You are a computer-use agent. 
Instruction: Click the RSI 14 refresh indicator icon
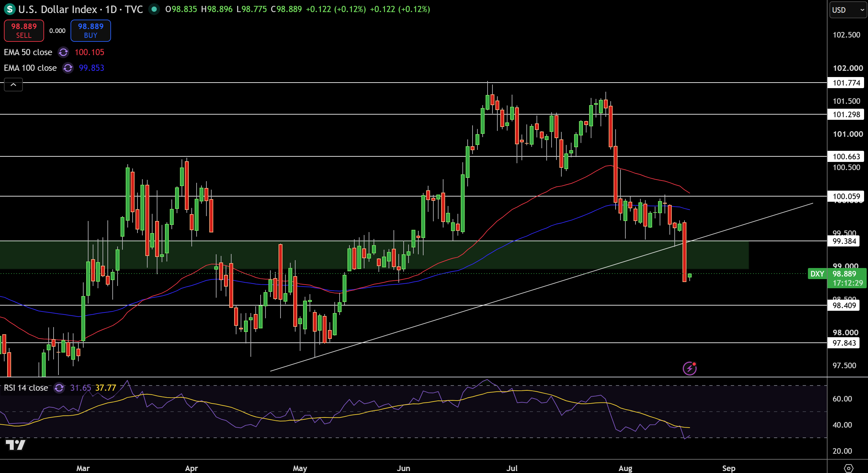pyautogui.click(x=59, y=388)
